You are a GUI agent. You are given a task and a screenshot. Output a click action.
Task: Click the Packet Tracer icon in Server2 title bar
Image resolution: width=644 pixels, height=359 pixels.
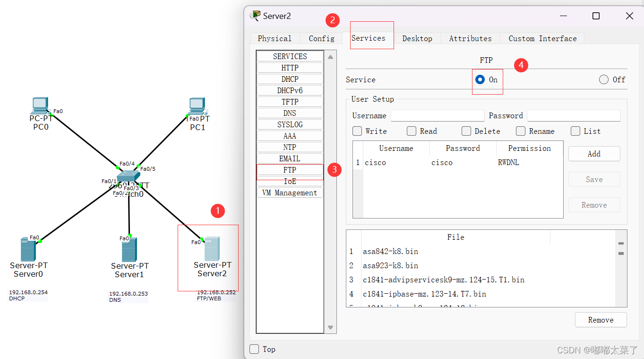tap(255, 16)
